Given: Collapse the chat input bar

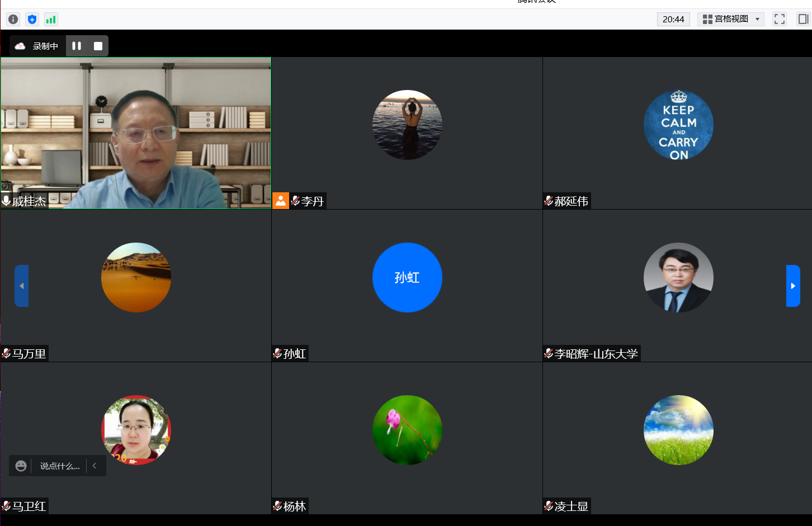Looking at the screenshot, I should coord(95,466).
